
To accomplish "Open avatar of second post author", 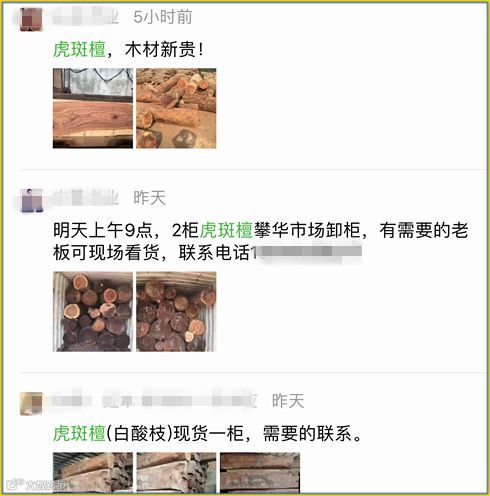I will point(32,200).
